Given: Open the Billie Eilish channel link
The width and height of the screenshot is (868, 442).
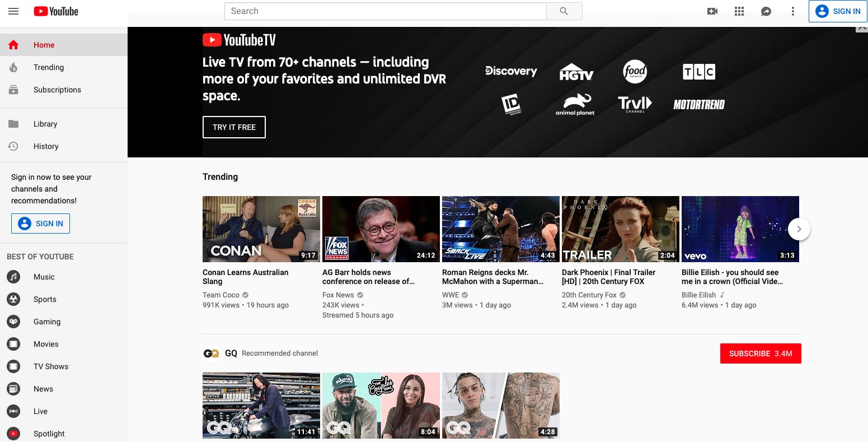Looking at the screenshot, I should (699, 295).
